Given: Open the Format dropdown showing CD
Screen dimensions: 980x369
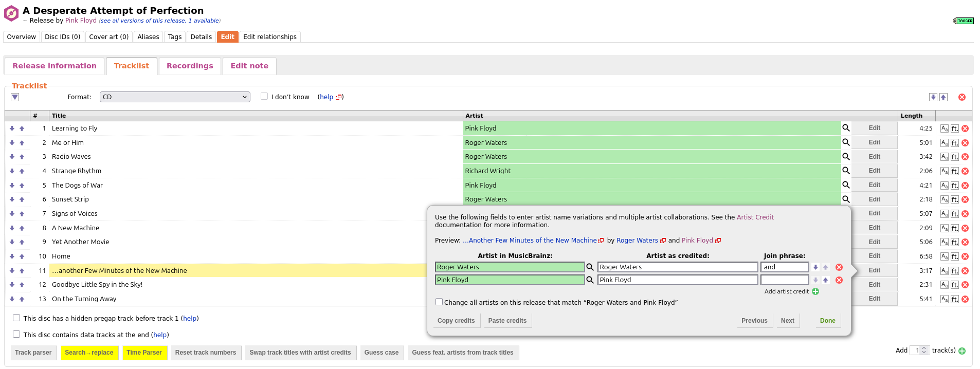Looking at the screenshot, I should point(175,97).
